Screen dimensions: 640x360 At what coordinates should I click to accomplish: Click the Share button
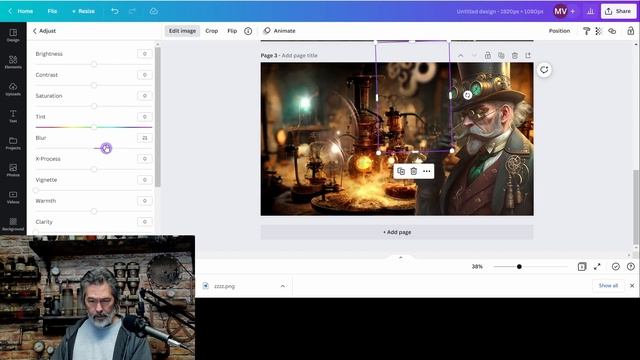618,11
